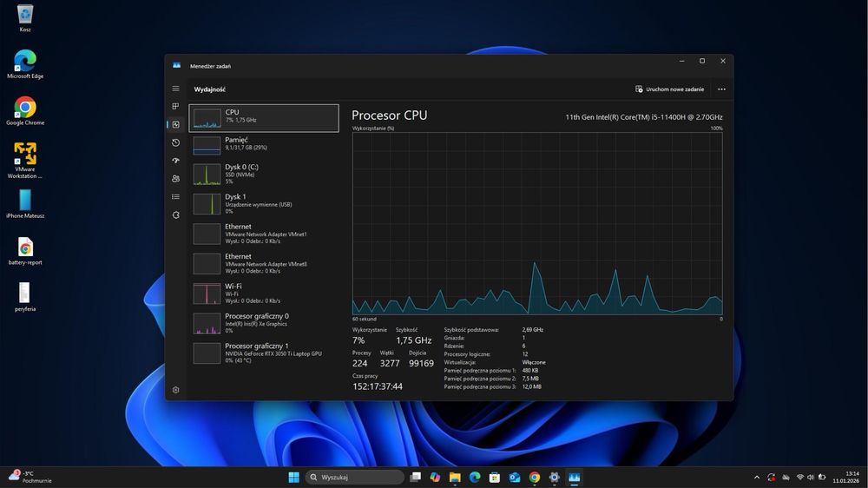
Task: Click the speed value 1,75 GHz
Action: [413, 340]
